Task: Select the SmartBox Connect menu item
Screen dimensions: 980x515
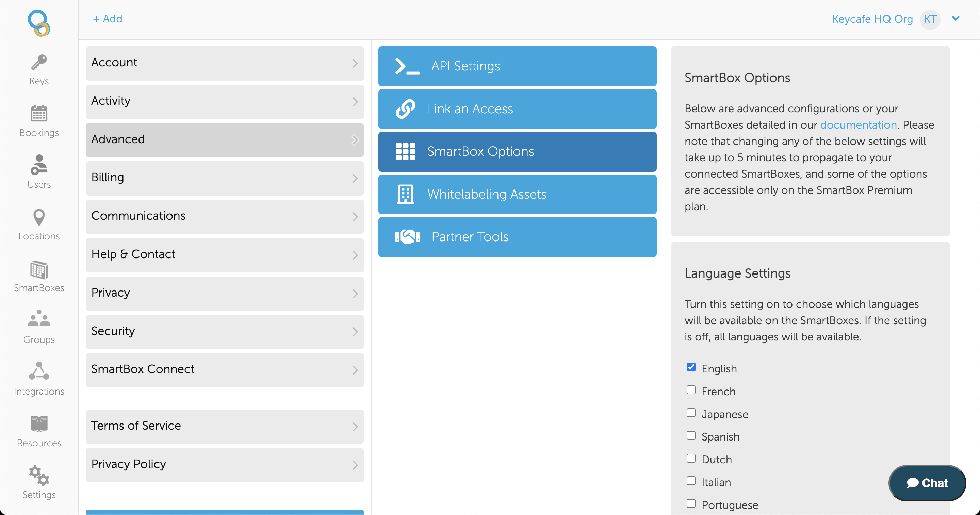Action: pyautogui.click(x=225, y=370)
